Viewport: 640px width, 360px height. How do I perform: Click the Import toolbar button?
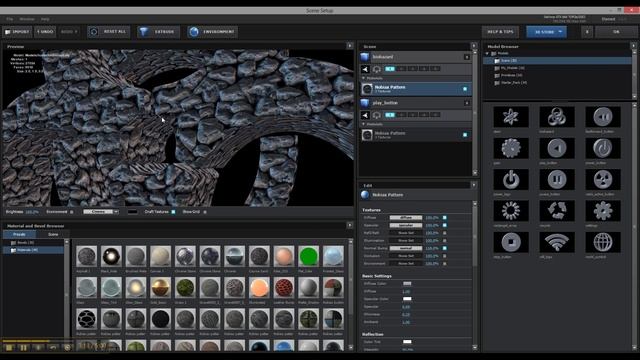tap(17, 32)
